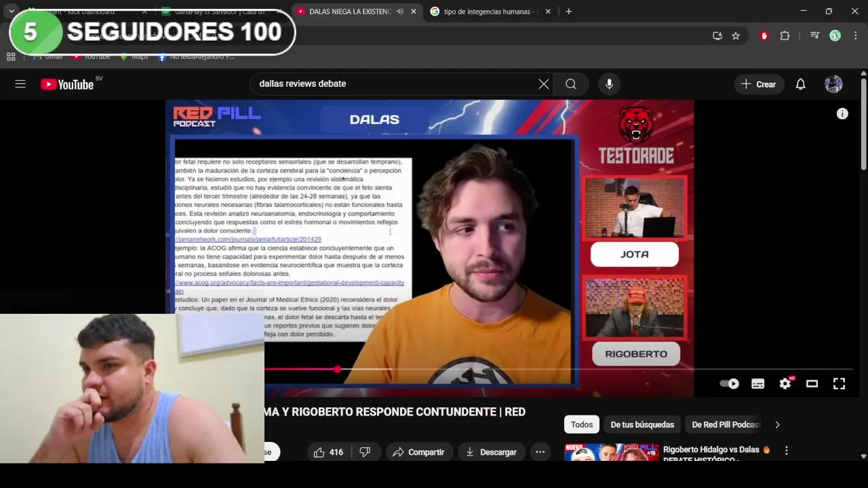Go to the YouTube home logo
This screenshot has width=868, height=488.
point(67,84)
